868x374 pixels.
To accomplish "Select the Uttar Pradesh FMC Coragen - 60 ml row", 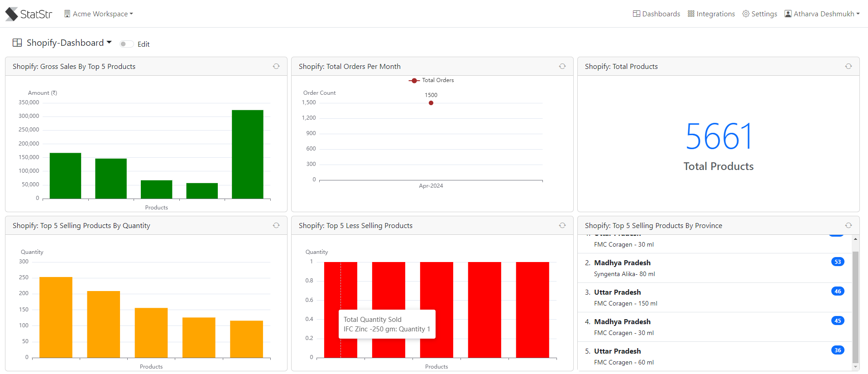I will (x=715, y=356).
